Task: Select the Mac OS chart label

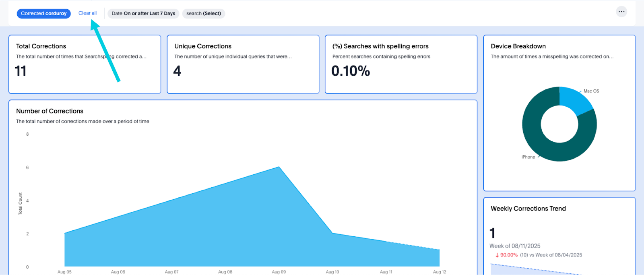Action: (591, 91)
